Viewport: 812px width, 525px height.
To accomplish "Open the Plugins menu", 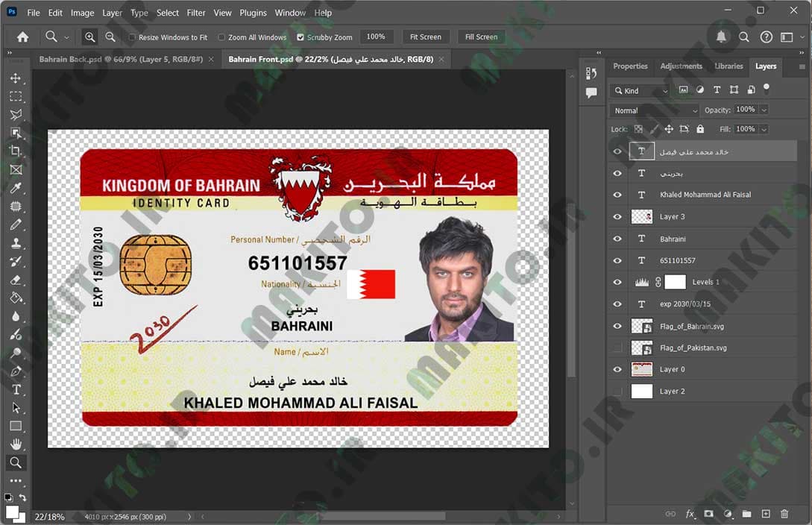I will pyautogui.click(x=253, y=13).
